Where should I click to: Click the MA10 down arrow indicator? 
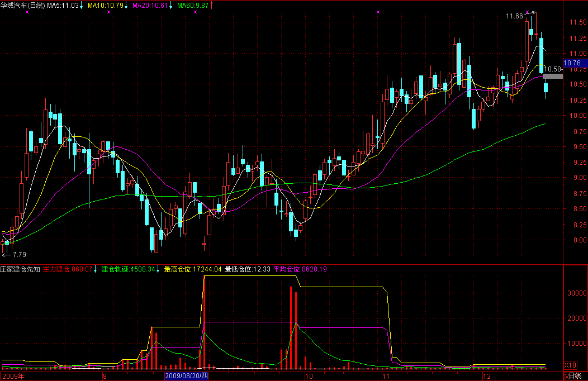(x=126, y=6)
